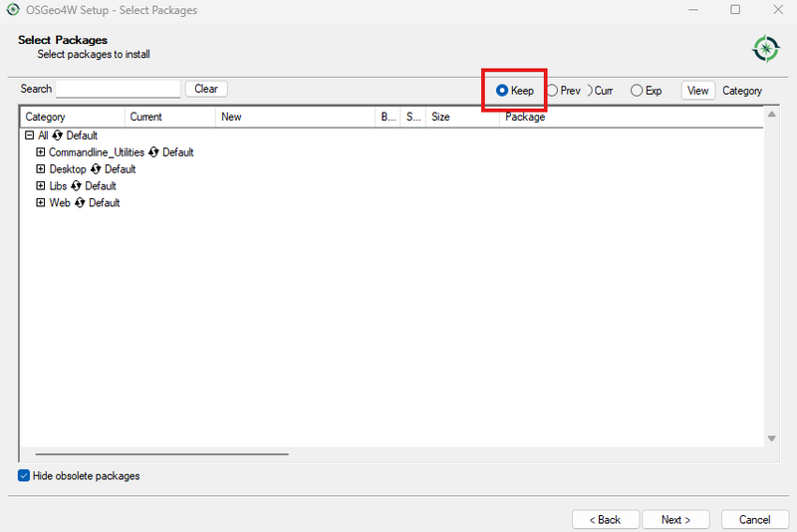The height and width of the screenshot is (532, 797).
Task: Collapse the All category tree
Action: pos(30,135)
